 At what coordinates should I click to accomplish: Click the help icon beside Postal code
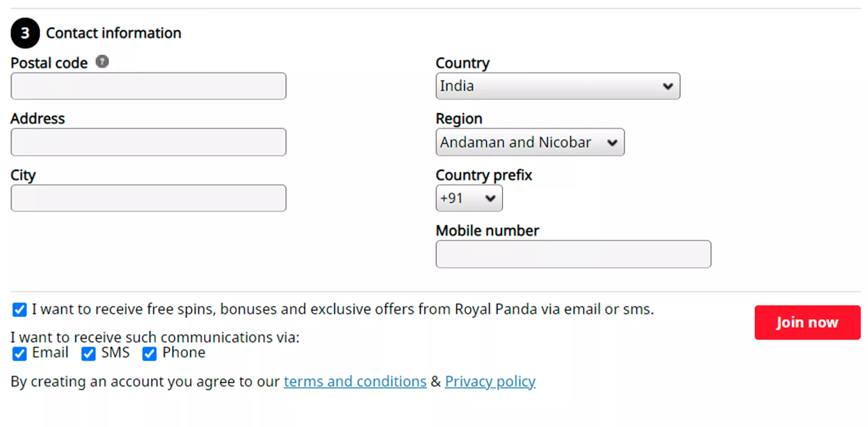tap(102, 62)
